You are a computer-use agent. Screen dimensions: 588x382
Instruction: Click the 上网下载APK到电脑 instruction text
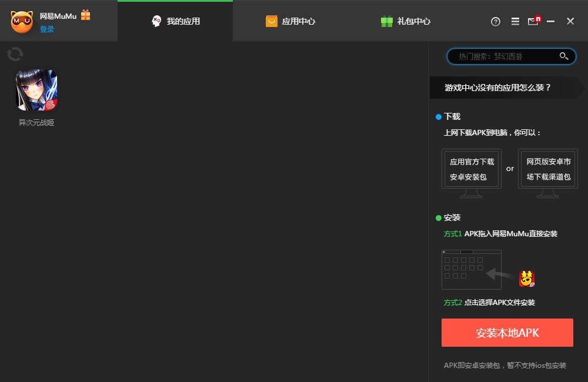coord(492,133)
